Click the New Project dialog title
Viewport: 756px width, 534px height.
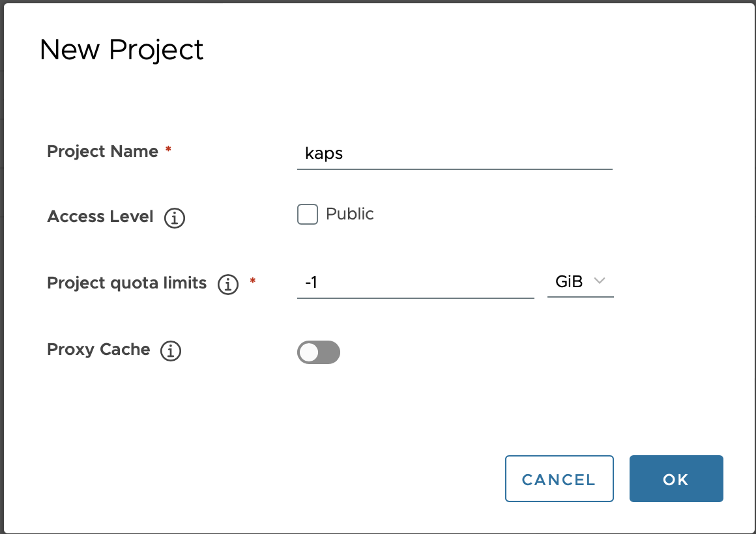(x=121, y=49)
